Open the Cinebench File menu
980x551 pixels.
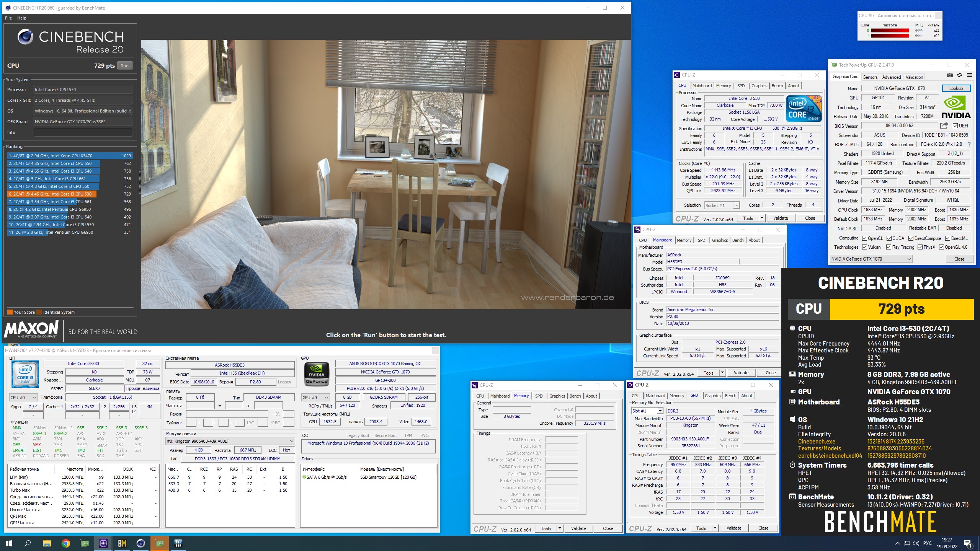coord(8,18)
